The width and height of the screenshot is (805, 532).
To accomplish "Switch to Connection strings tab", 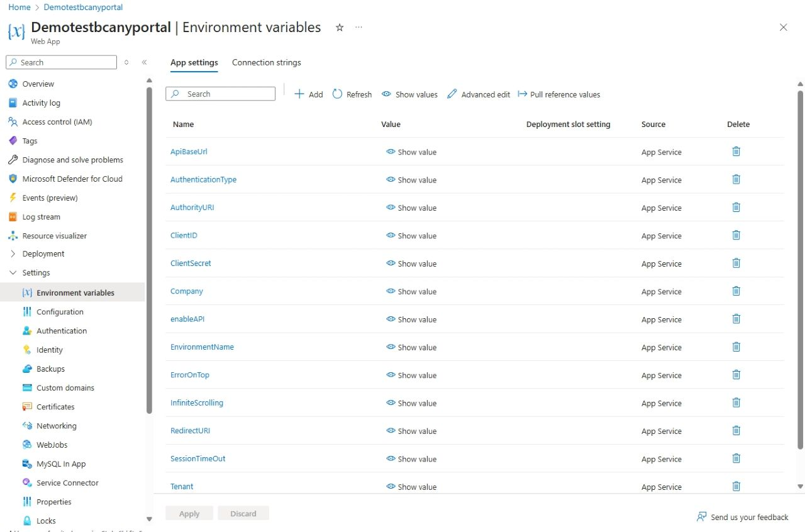I will [267, 62].
